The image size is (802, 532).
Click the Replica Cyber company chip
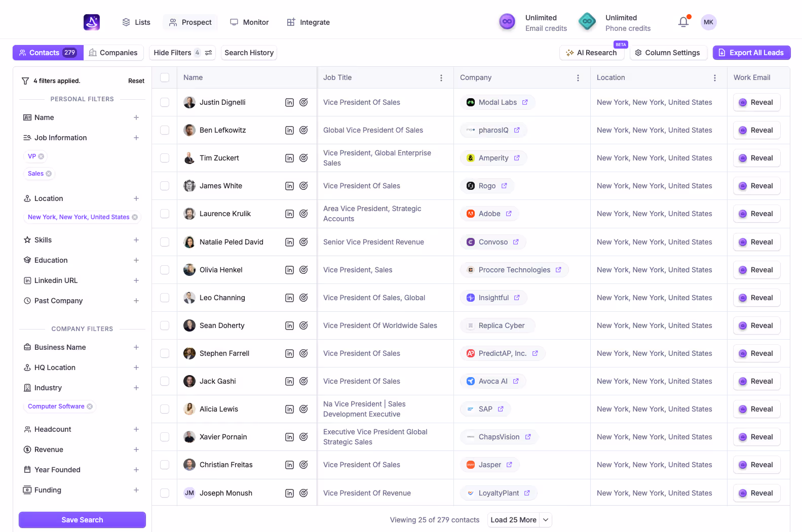click(x=498, y=325)
